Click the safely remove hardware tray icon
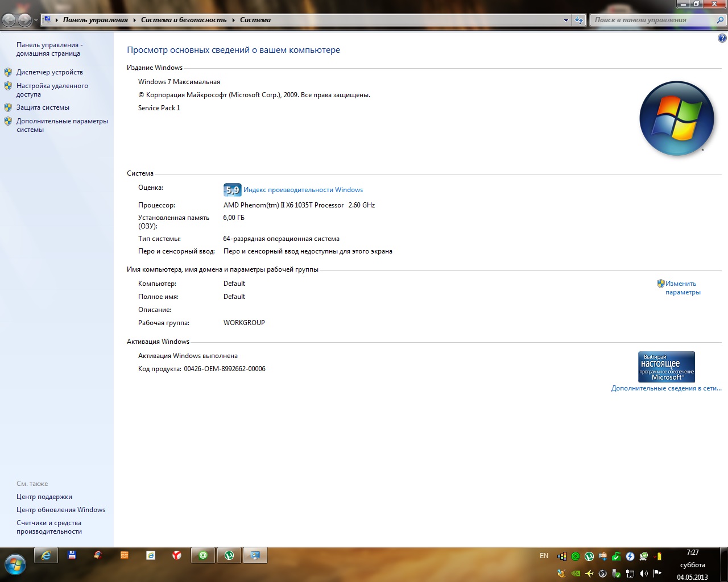 coord(617,573)
